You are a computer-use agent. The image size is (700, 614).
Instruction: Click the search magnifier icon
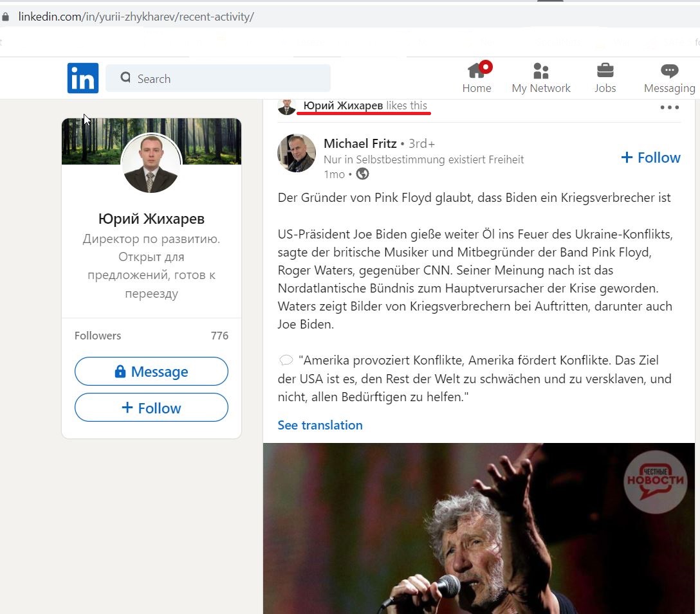tap(125, 78)
